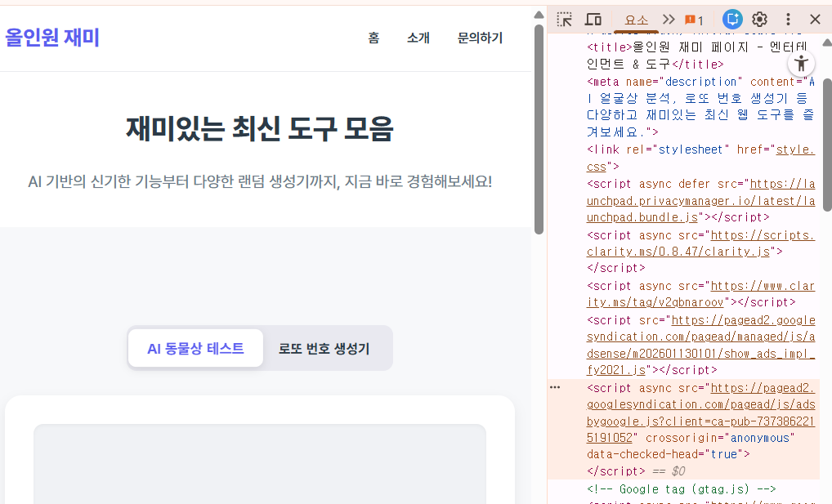Viewport: 832px width, 504px height.
Task: Click the crossorigin "anonymous" attribute value
Action: click(760, 438)
